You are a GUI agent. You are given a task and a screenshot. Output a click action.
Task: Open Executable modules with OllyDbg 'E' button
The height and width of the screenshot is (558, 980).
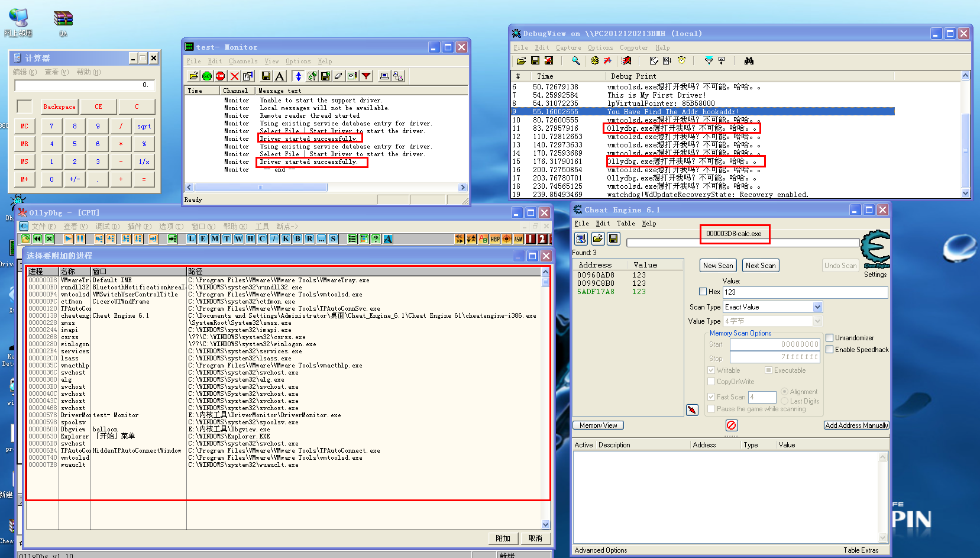[x=203, y=238]
